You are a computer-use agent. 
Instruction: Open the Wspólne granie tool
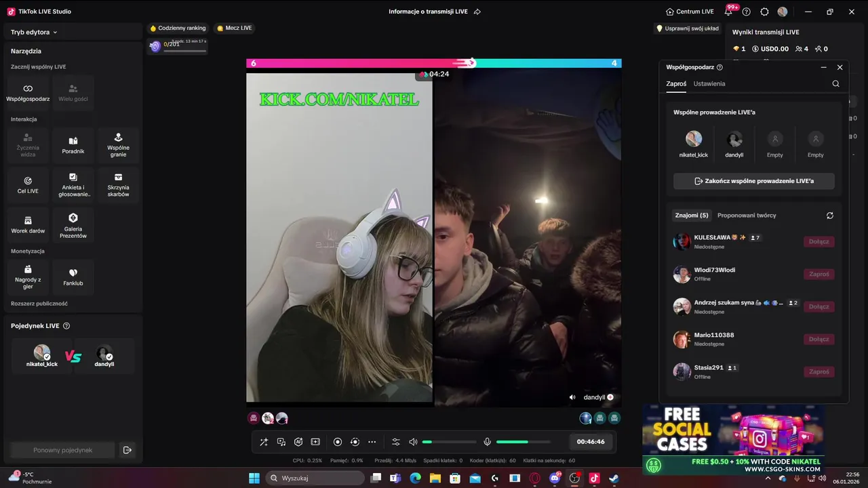pyautogui.click(x=118, y=145)
